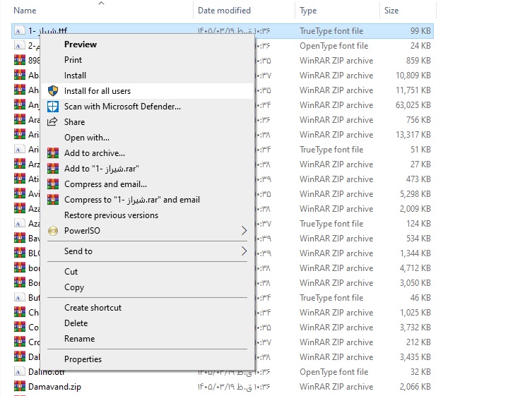Select the Dalino.otf file row
532x396 pixels.
point(223,372)
